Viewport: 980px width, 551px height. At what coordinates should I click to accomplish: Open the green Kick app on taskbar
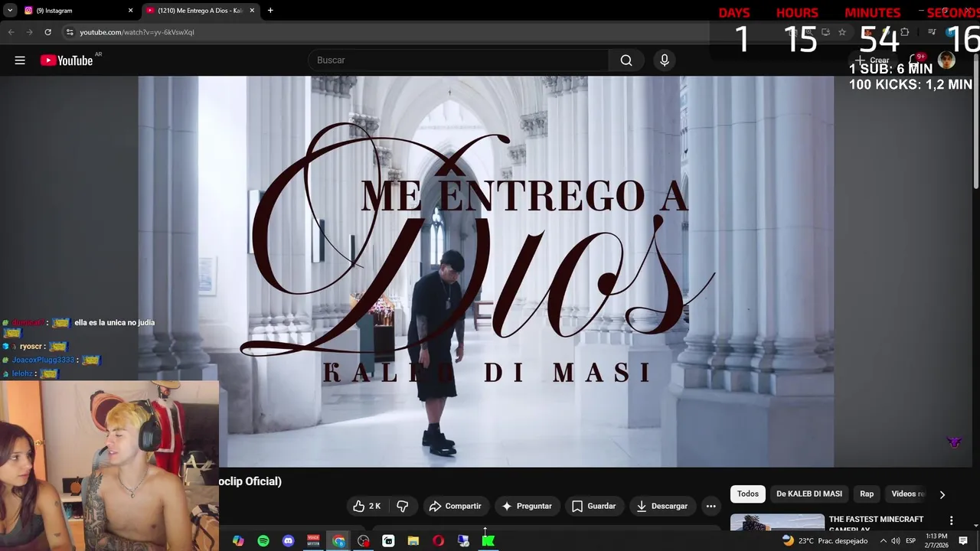pyautogui.click(x=488, y=541)
